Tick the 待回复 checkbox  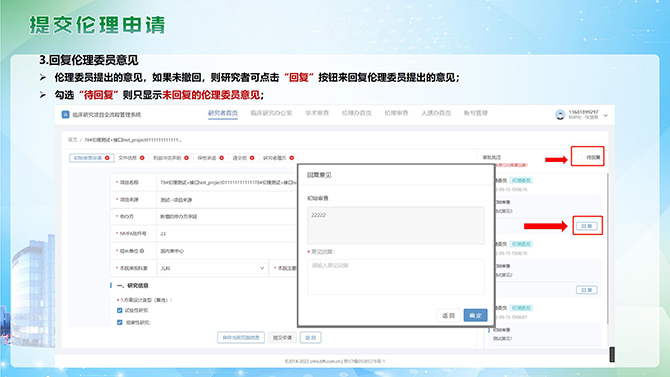[x=580, y=157]
